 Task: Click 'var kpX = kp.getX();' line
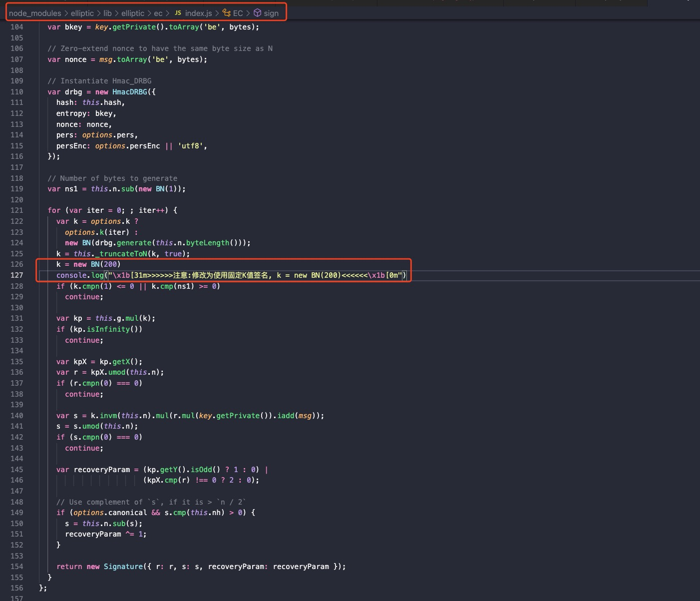(99, 362)
